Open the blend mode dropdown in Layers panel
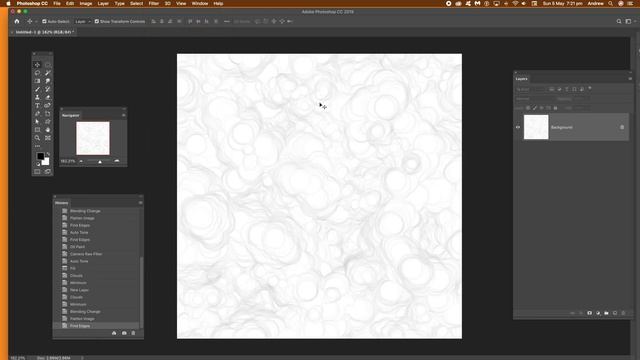640x360 pixels. coord(535,98)
